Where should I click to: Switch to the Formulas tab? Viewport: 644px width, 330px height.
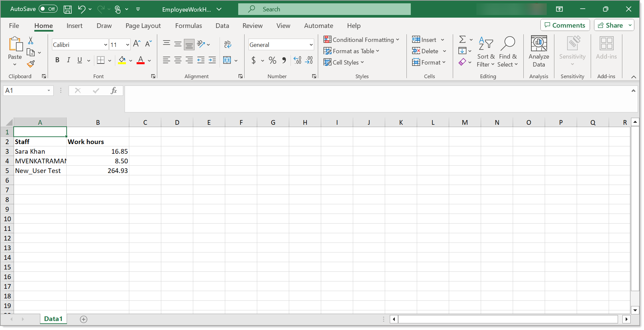189,26
